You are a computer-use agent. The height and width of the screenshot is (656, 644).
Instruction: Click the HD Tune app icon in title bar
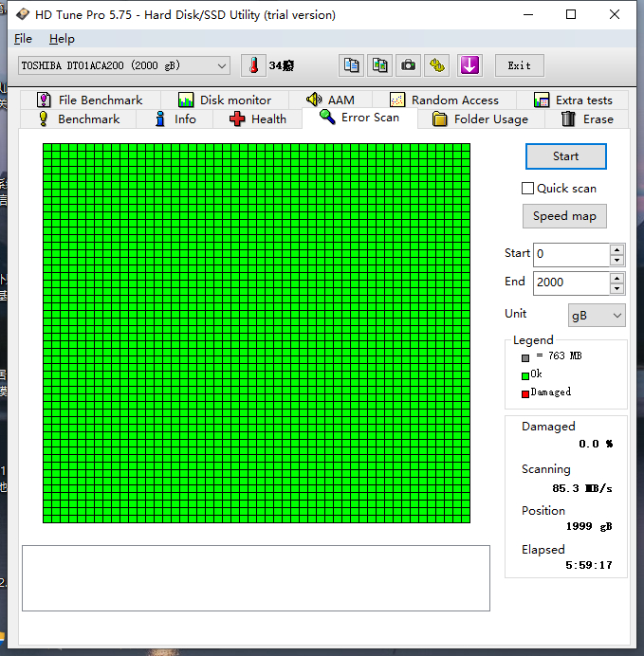point(22,14)
